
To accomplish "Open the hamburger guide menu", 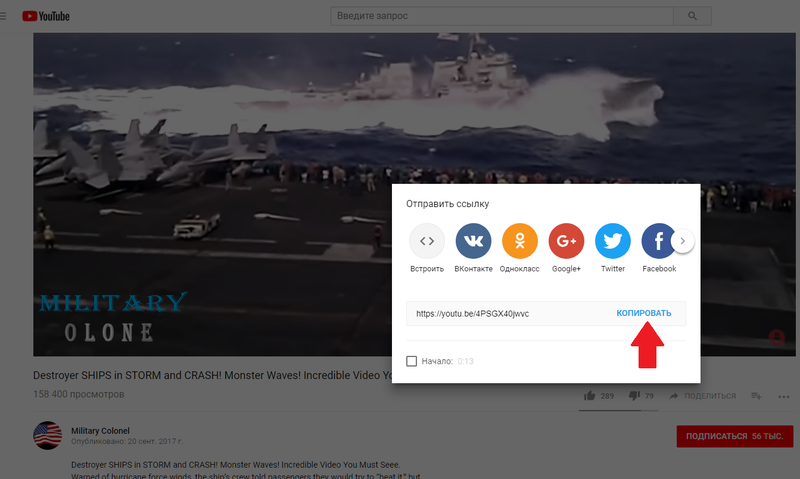I will 3,16.
